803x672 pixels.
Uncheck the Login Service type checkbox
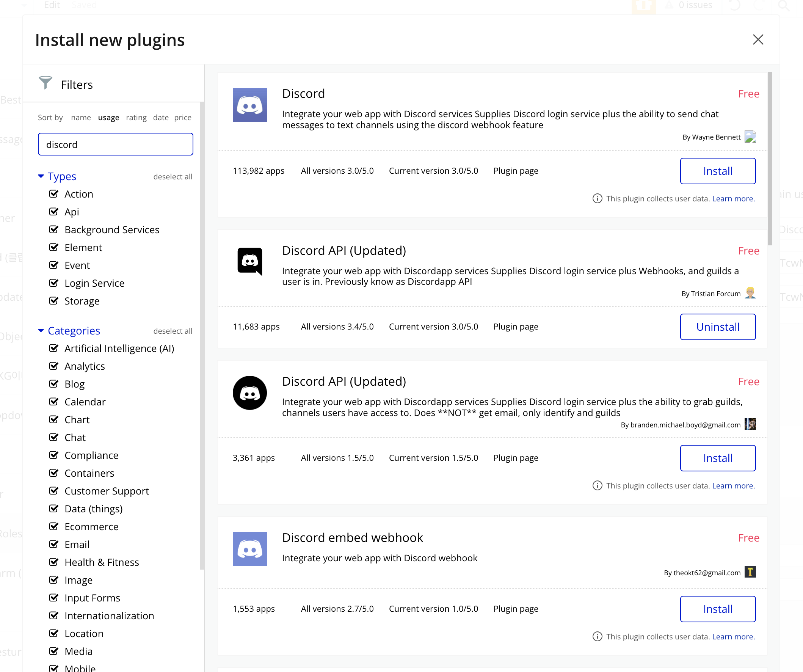point(54,283)
